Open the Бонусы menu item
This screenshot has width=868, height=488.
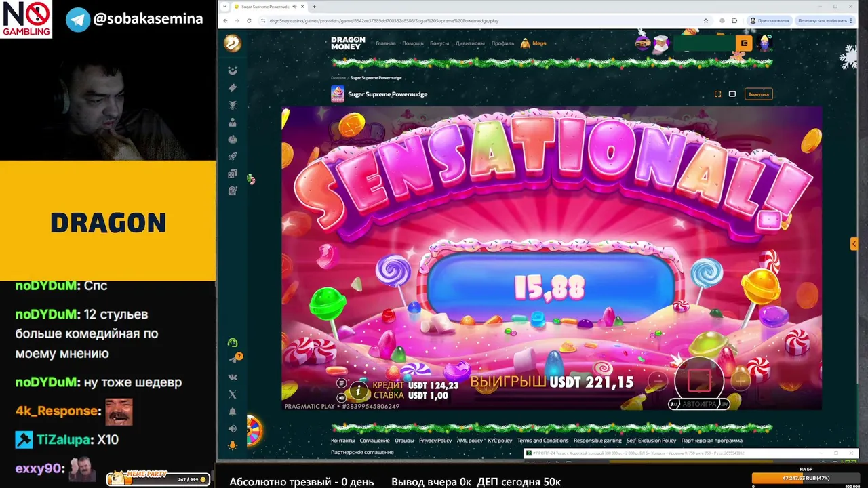[x=439, y=43]
